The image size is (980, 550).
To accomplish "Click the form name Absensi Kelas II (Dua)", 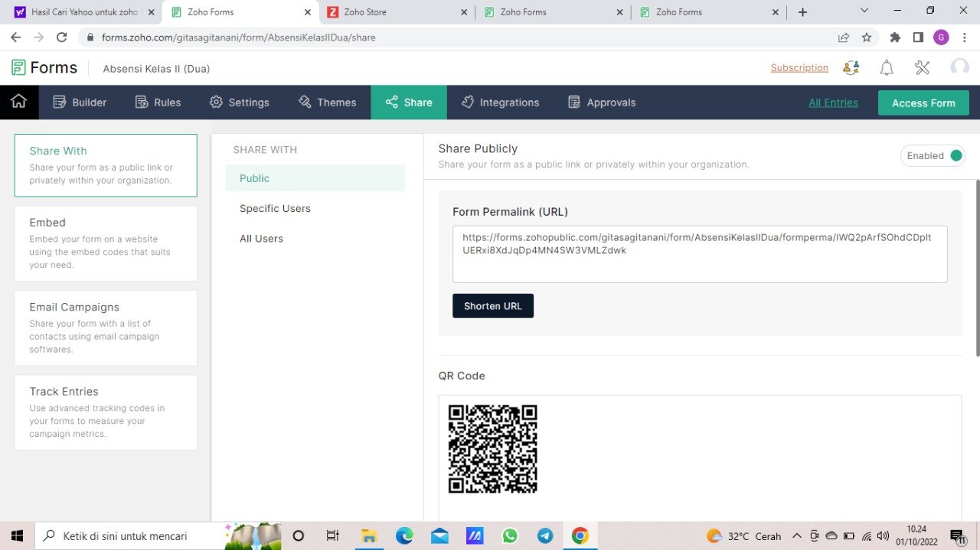I will click(156, 69).
